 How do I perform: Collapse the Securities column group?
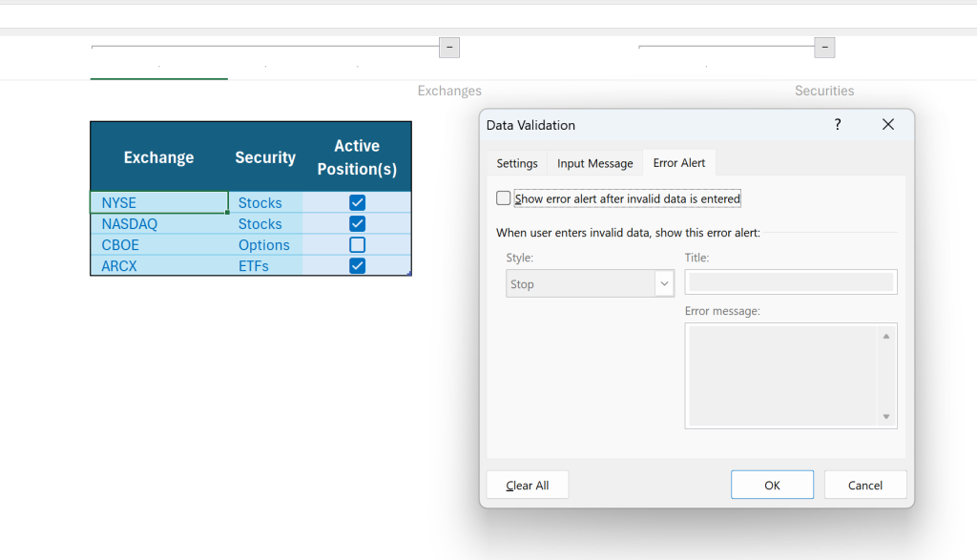pos(824,48)
